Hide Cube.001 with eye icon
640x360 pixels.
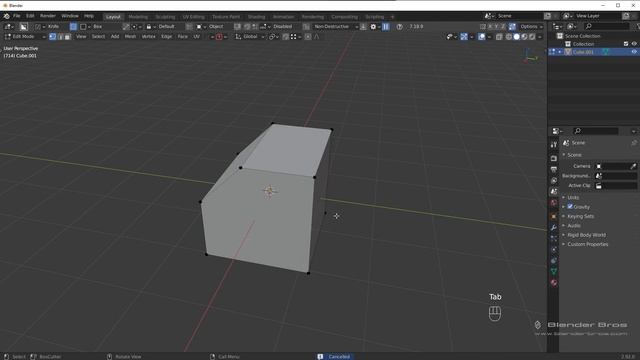point(634,52)
